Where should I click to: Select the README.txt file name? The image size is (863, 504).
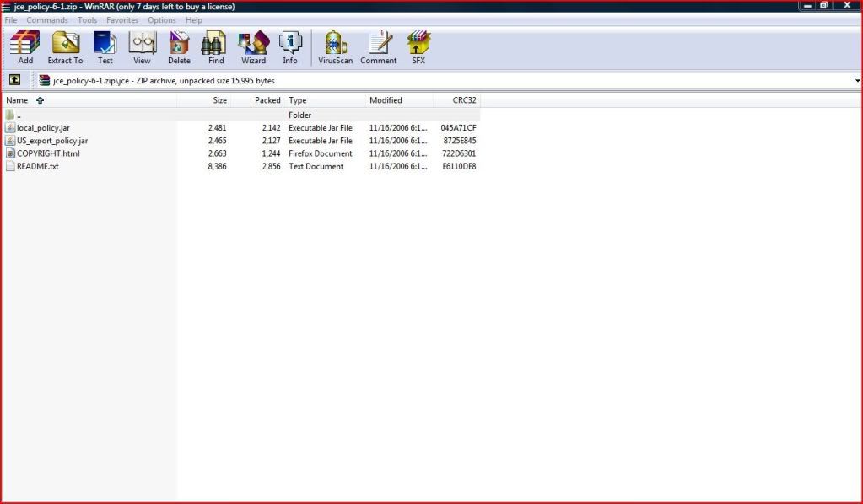(x=38, y=166)
